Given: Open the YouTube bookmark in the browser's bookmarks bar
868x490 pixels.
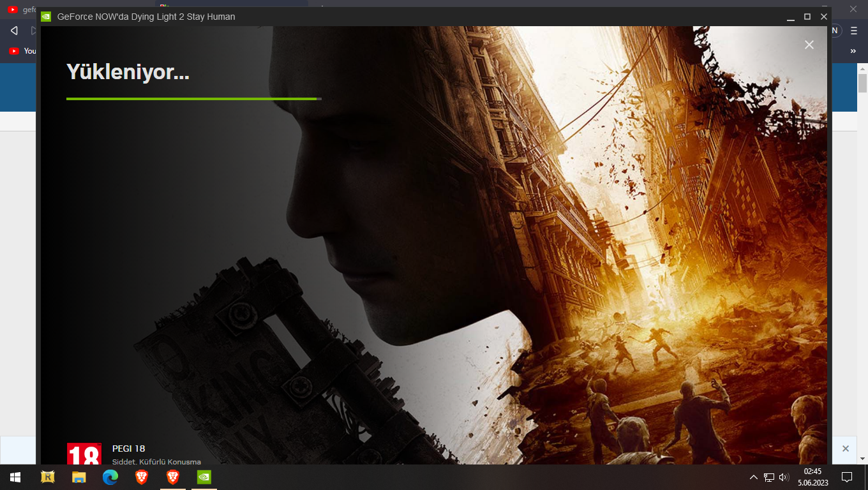Looking at the screenshot, I should coord(22,50).
